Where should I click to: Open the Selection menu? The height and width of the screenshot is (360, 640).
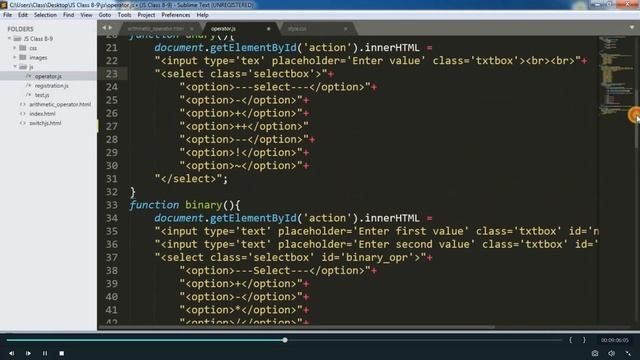[x=45, y=15]
